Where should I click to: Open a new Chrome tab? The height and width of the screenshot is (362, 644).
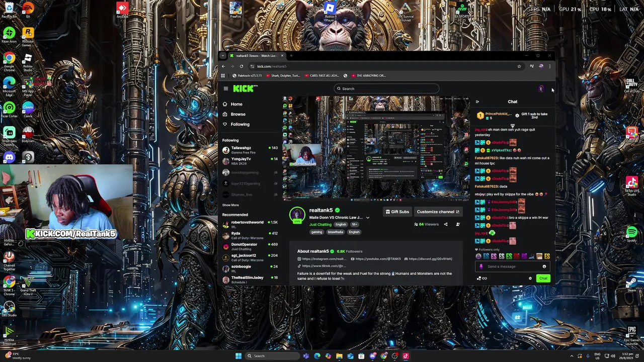tap(291, 56)
